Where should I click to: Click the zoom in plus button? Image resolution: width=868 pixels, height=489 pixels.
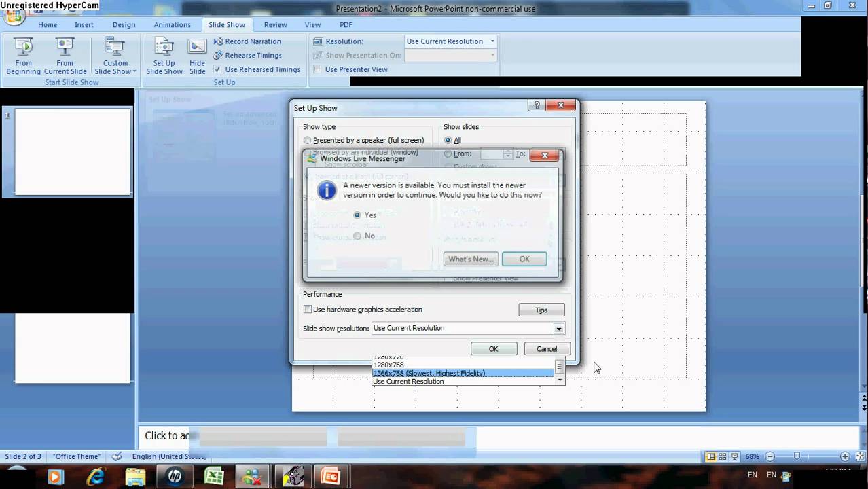tap(845, 456)
